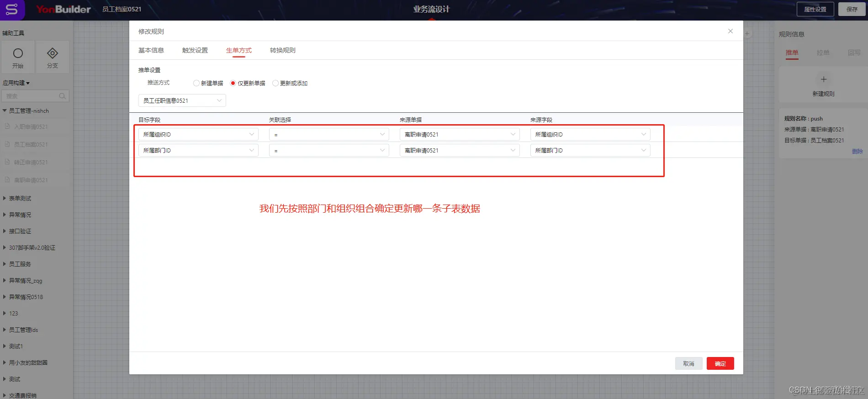Expand the 异常情况0518 tree node
Image resolution: width=868 pixels, height=399 pixels.
[x=5, y=297]
